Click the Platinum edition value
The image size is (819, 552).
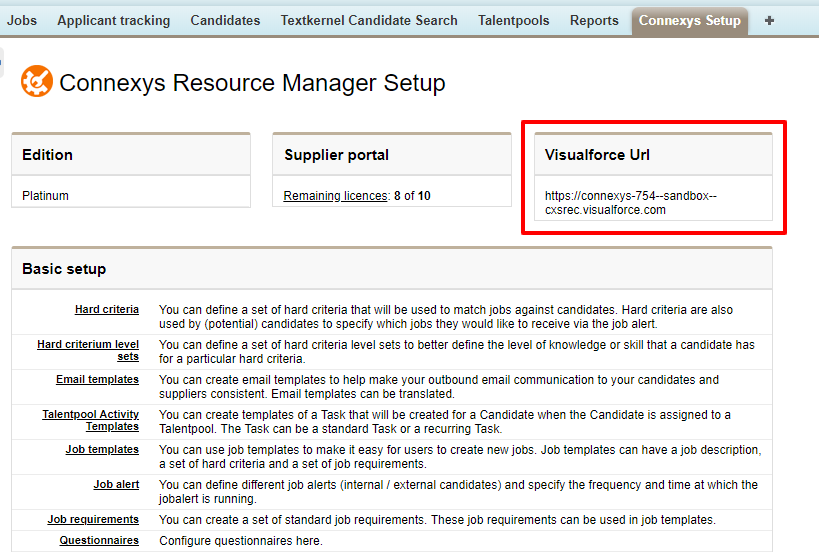click(45, 196)
